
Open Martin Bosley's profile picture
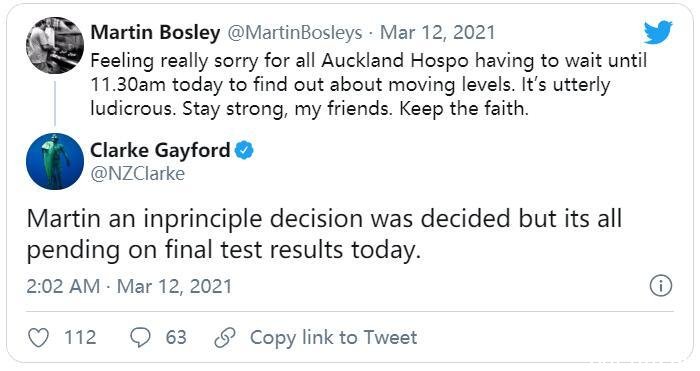pyautogui.click(x=55, y=45)
